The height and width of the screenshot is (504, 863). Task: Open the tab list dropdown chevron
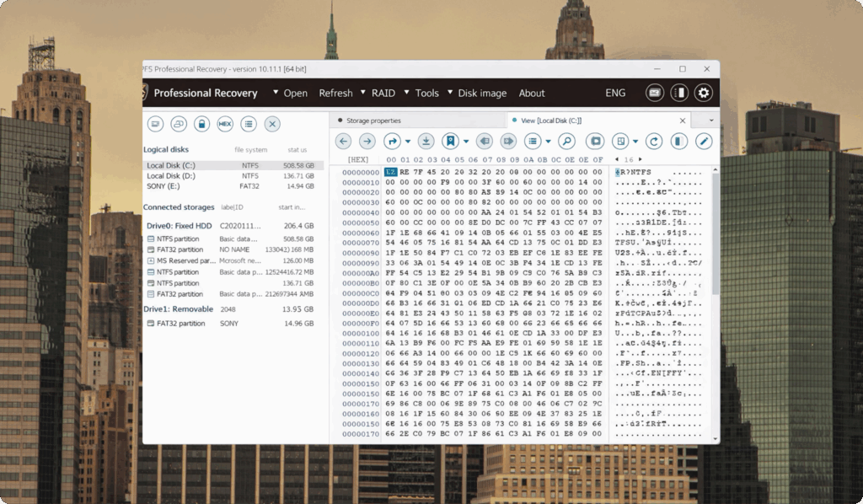click(x=711, y=121)
